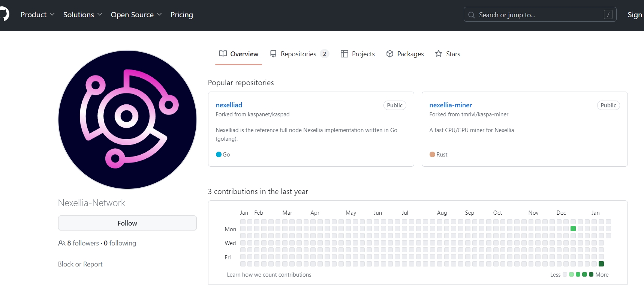This screenshot has height=292, width=644.
Task: View the 8 followers list
Action: click(x=83, y=243)
